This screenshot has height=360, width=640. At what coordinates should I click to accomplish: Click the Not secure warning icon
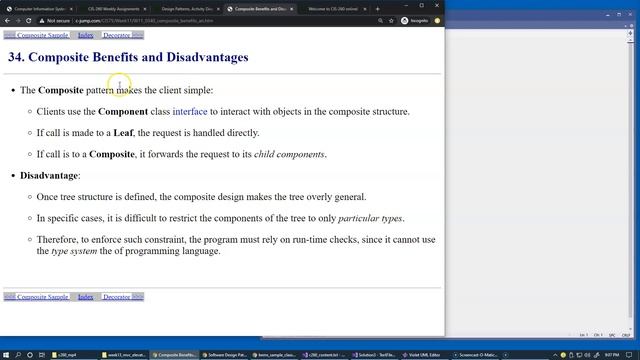(x=42, y=20)
